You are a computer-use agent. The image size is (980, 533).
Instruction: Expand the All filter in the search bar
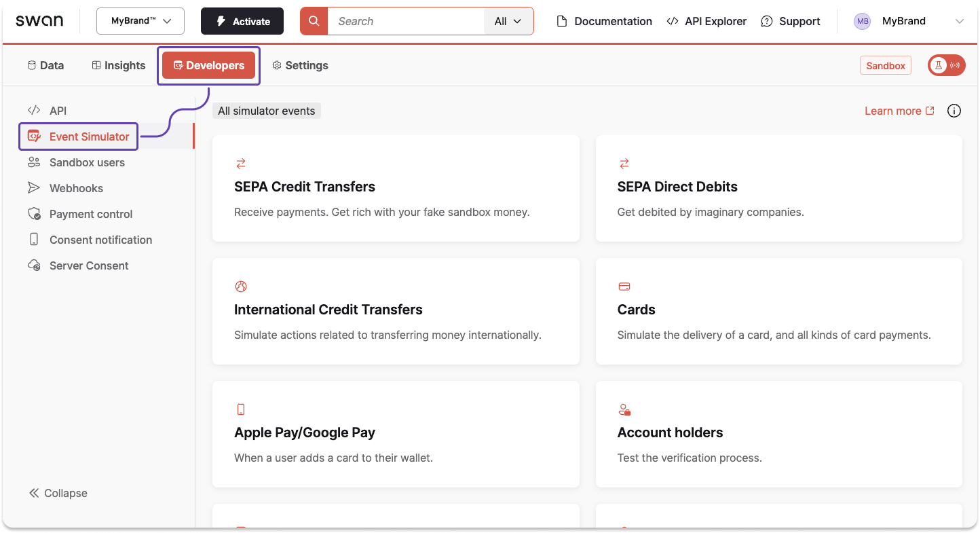tap(508, 21)
